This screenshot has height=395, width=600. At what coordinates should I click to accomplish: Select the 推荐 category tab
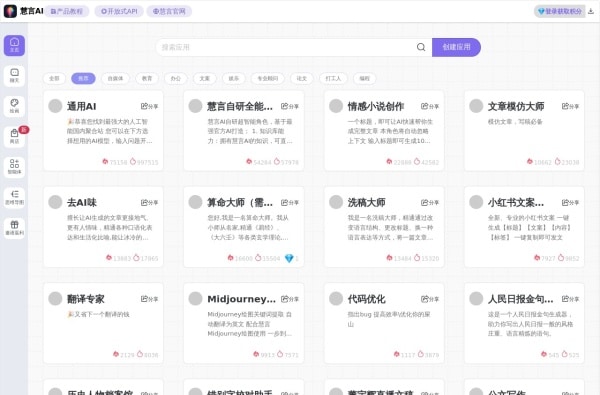coord(83,78)
